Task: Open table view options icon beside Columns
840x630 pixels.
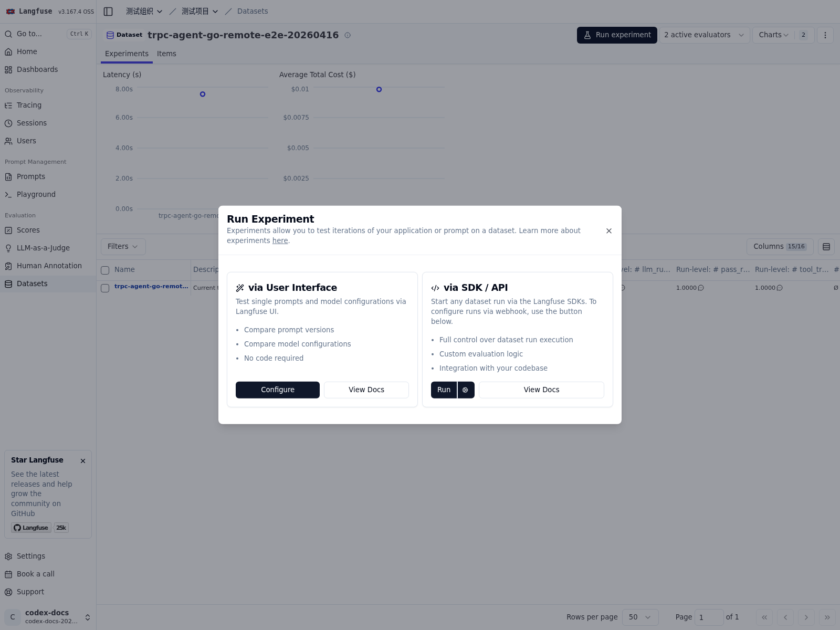Action: [x=825, y=246]
